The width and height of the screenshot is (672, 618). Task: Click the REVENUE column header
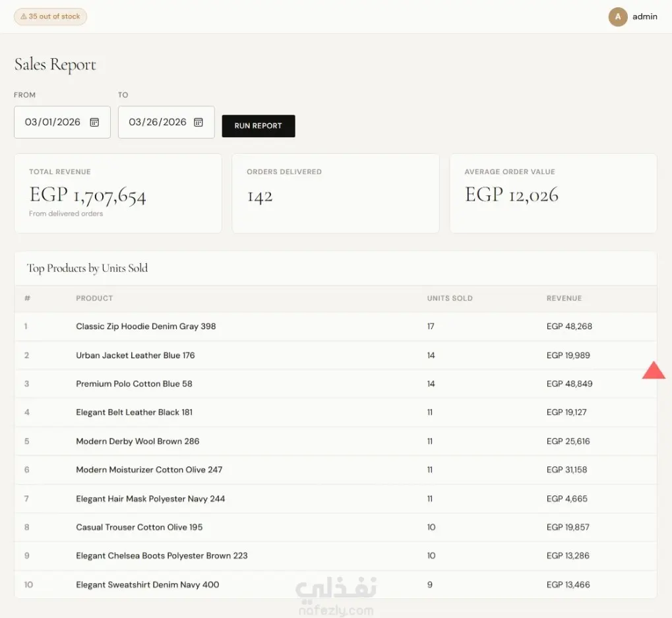coord(564,298)
